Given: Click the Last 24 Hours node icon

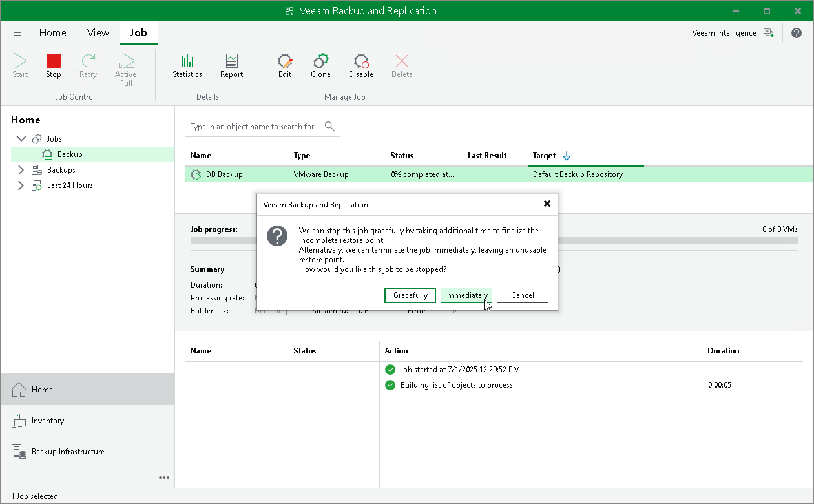Looking at the screenshot, I should click(37, 185).
